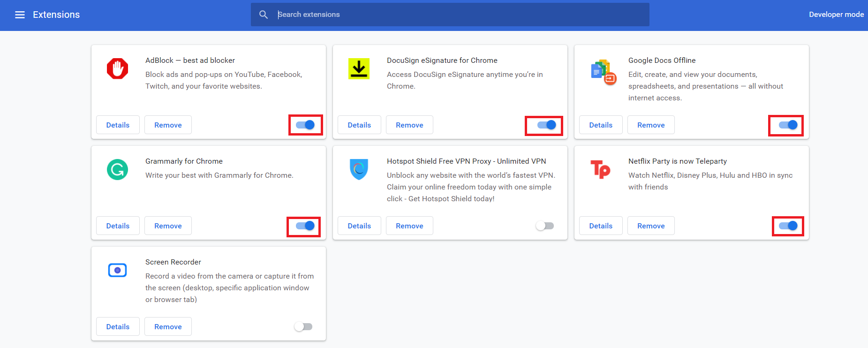This screenshot has width=868, height=348.
Task: Click the Google Docs Offline icon
Action: click(x=603, y=72)
